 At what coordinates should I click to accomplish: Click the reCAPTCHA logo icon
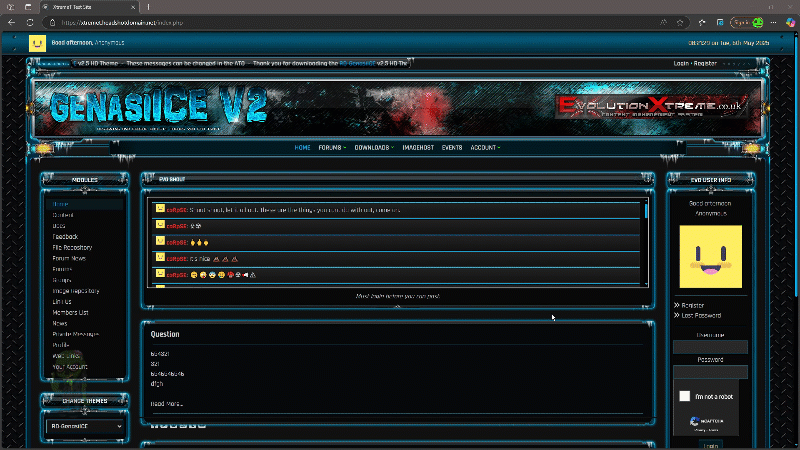coord(694,421)
